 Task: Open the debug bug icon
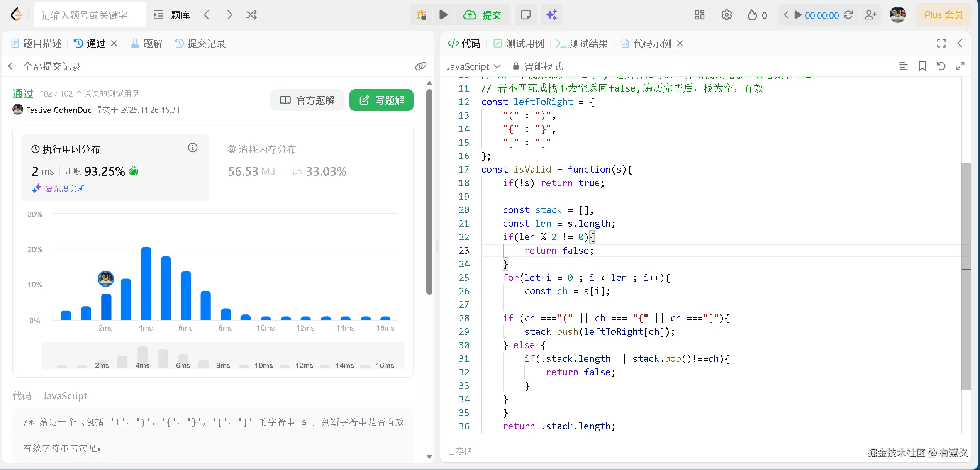click(421, 15)
